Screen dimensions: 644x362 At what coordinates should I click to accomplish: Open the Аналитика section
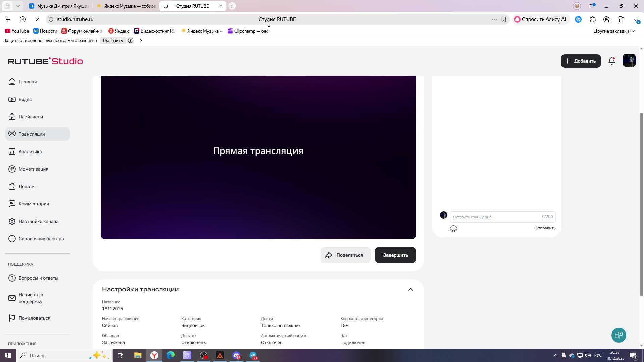pyautogui.click(x=30, y=151)
